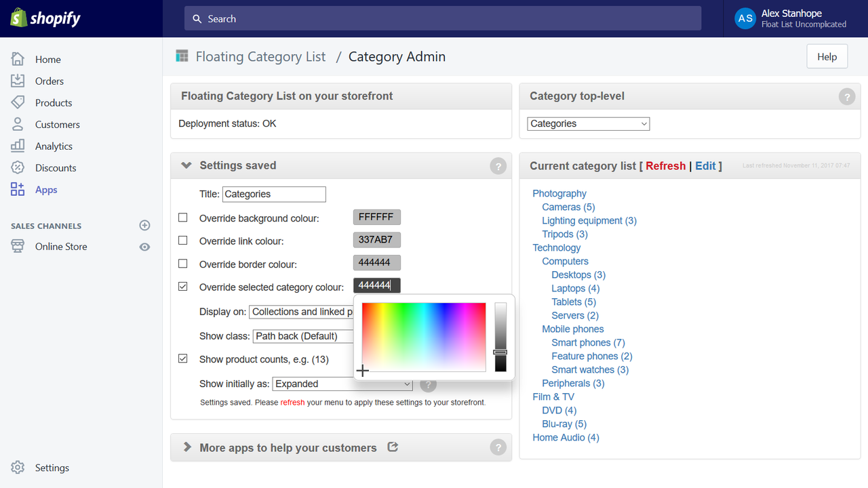Click the Settings saved help question mark

click(x=498, y=165)
